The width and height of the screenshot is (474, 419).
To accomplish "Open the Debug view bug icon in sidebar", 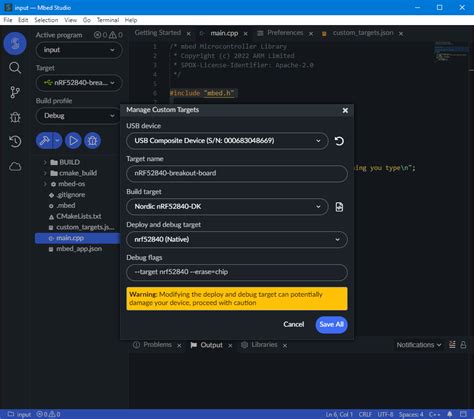I will click(x=15, y=117).
